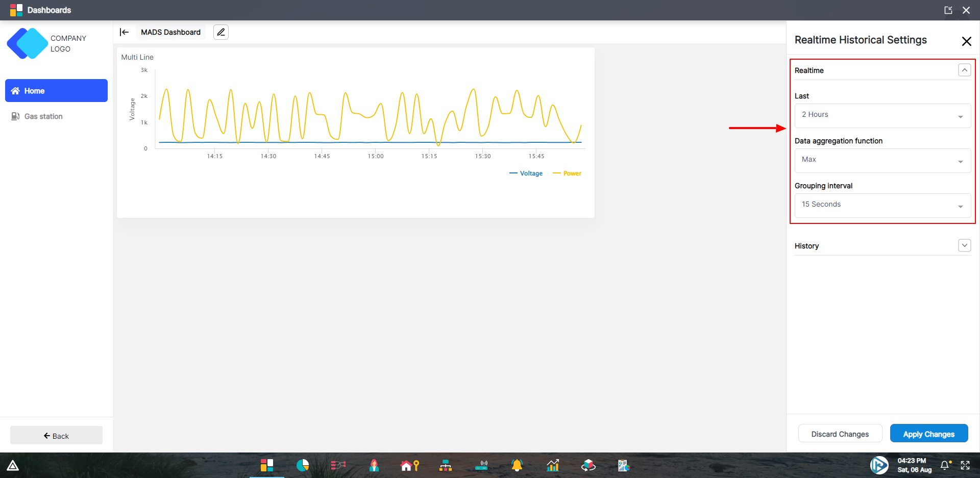
Task: Expand the History settings section
Action: [x=964, y=245]
